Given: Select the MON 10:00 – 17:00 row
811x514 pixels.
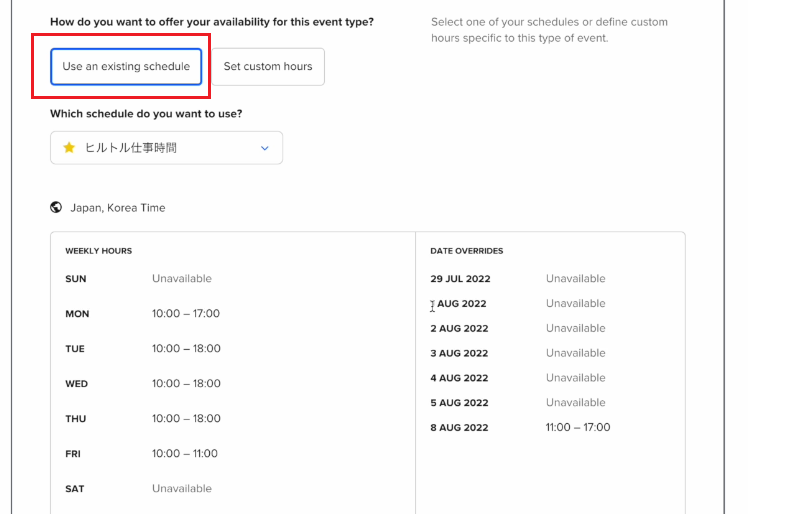Looking at the screenshot, I should pos(142,314).
